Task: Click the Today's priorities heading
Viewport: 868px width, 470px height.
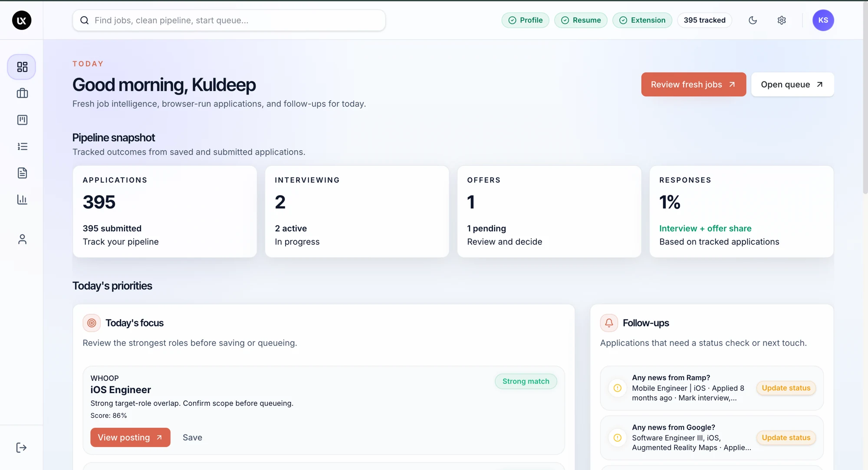Action: (x=112, y=286)
